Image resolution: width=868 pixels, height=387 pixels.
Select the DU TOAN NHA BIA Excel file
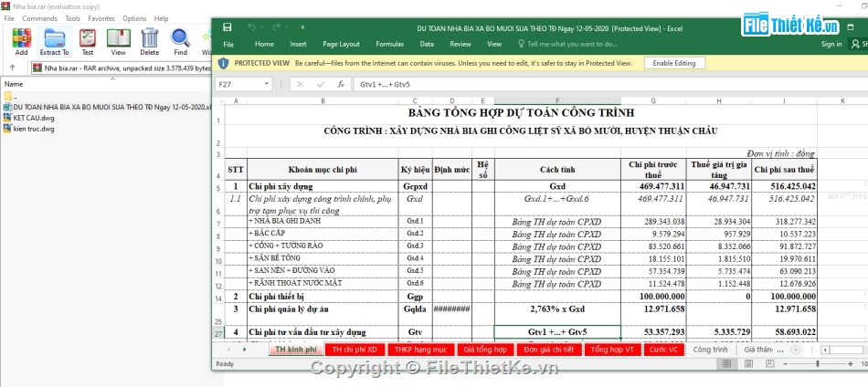[107, 108]
